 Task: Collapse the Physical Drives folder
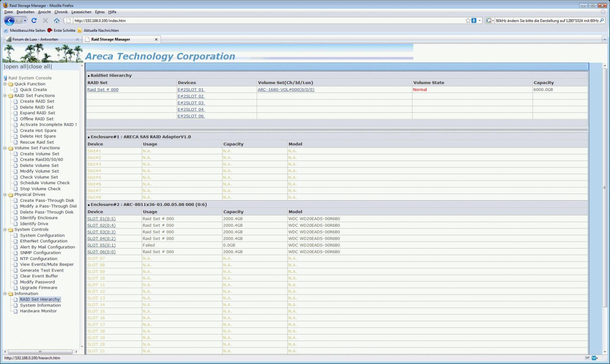pos(5,194)
